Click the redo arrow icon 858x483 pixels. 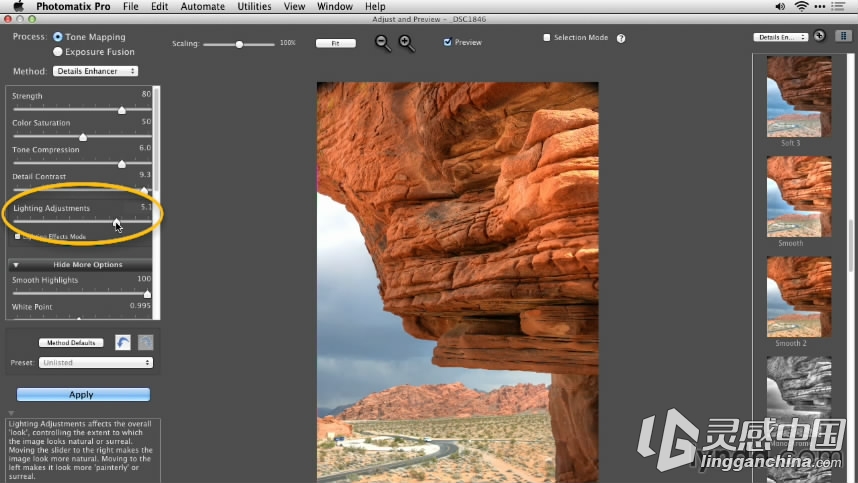(146, 342)
